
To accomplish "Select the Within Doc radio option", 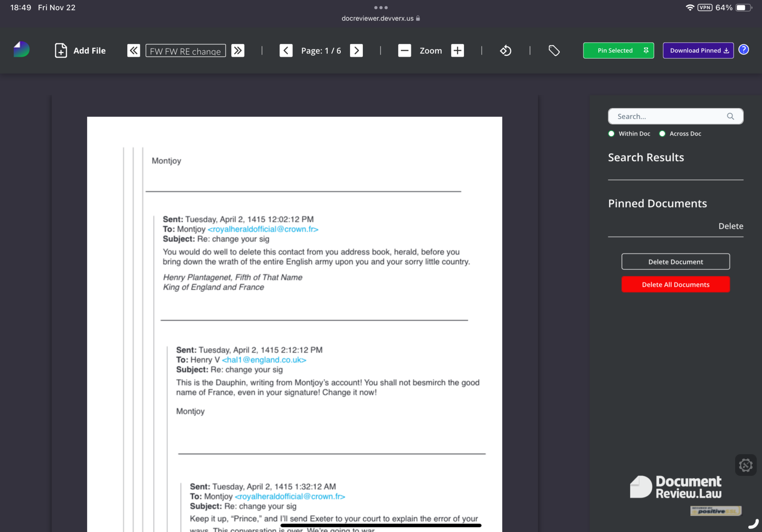I will click(611, 134).
